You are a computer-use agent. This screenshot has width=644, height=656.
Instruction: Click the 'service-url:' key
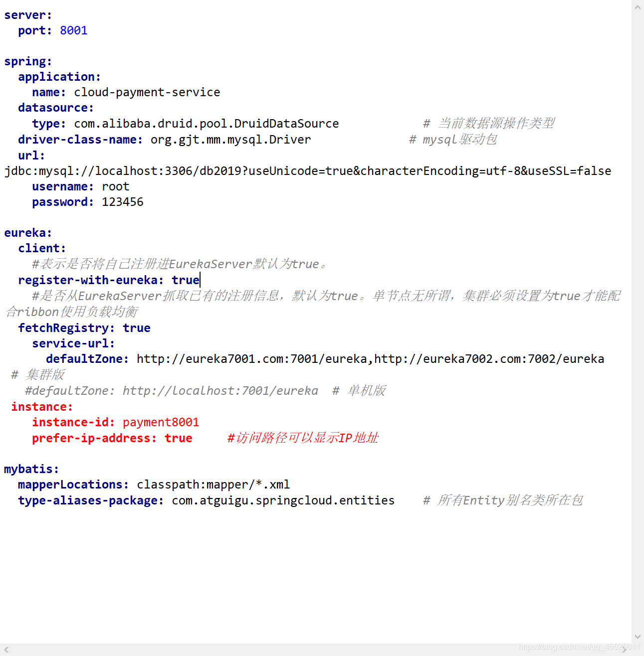74,343
